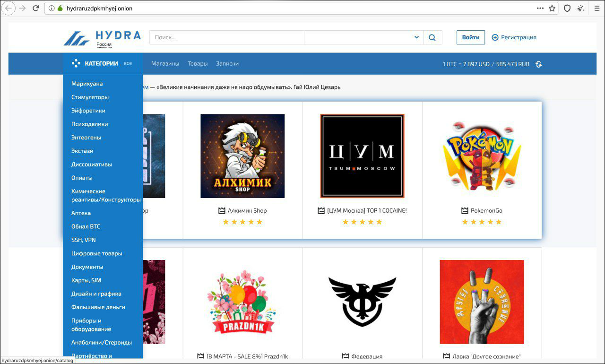
Task: Select the Цифровые товары category
Action: [x=97, y=253]
